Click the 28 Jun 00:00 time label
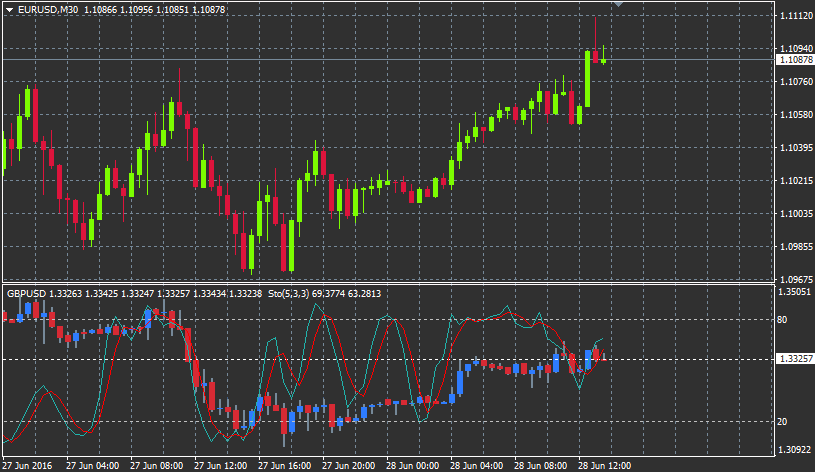 [413, 465]
